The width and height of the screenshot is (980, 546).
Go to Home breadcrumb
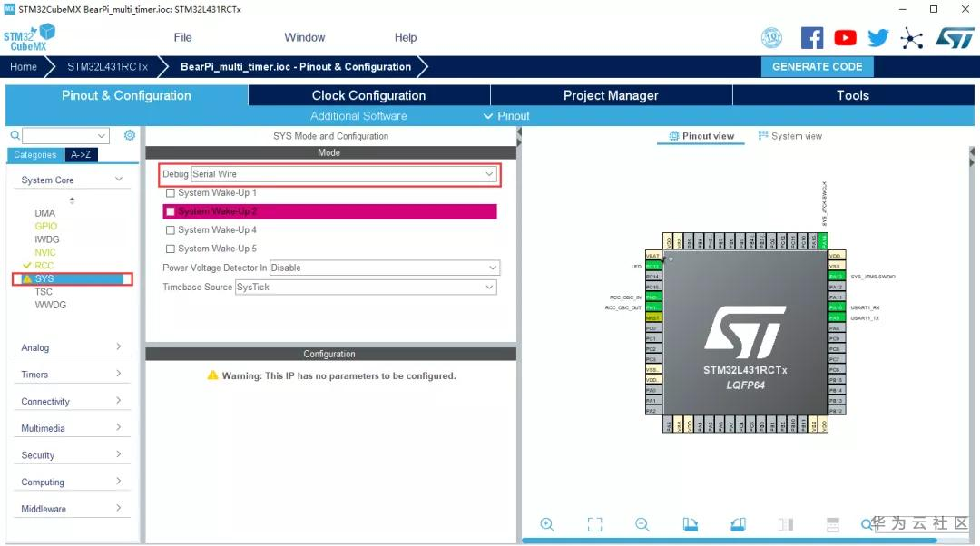(23, 67)
